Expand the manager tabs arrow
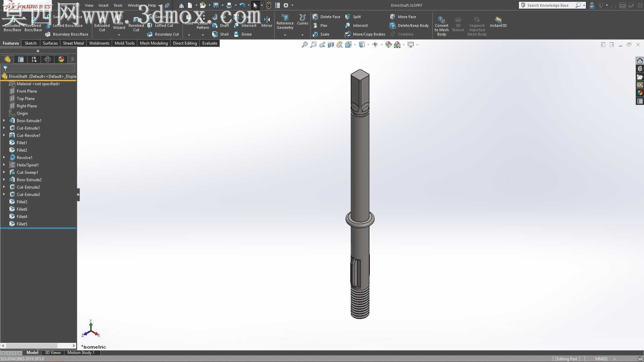The height and width of the screenshot is (362, 644). 73,59
